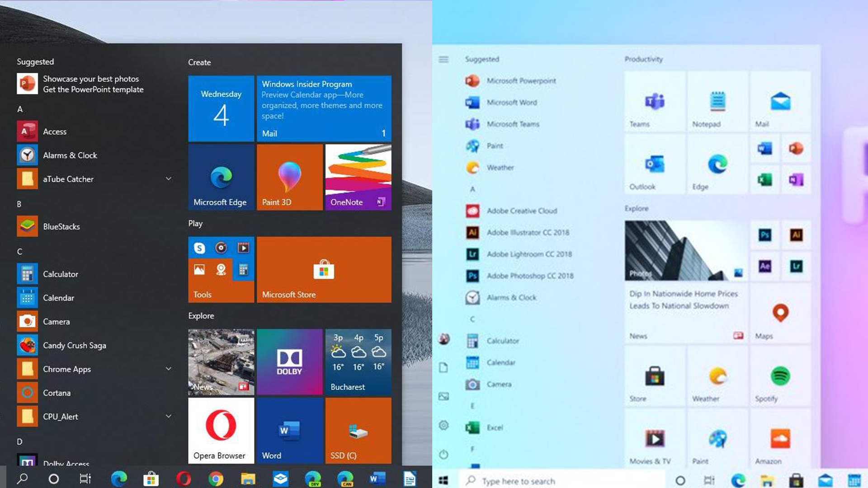Open the Paint 3D tile

point(290,177)
